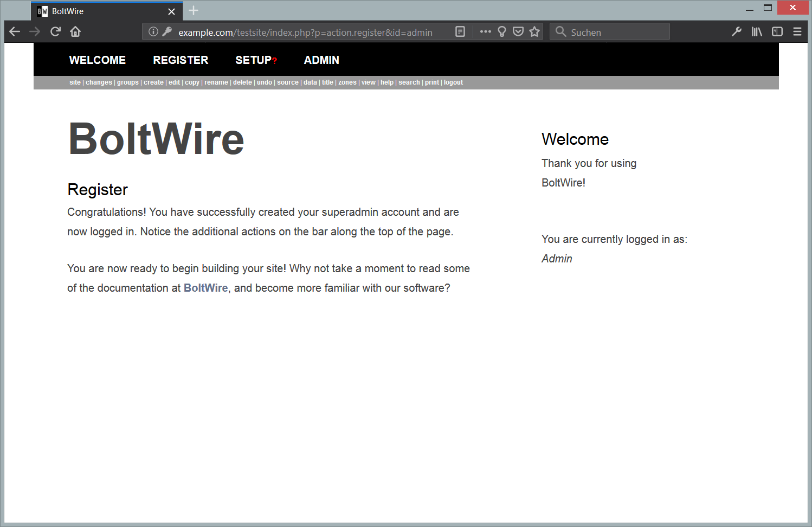This screenshot has height=527, width=812.
Task: Open the browser home page
Action: (x=75, y=31)
